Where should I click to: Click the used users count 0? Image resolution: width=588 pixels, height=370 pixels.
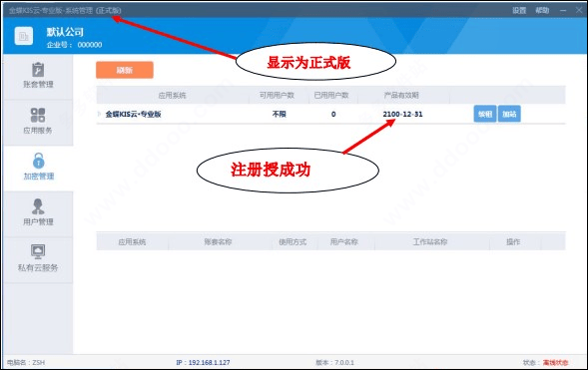point(333,115)
